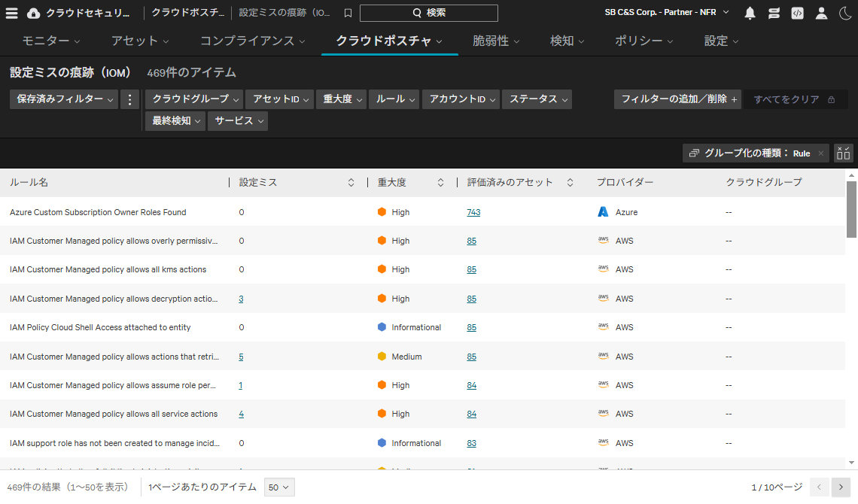Open the code/API panel icon
Image resolution: width=858 pixels, height=504 pixels.
tap(797, 13)
